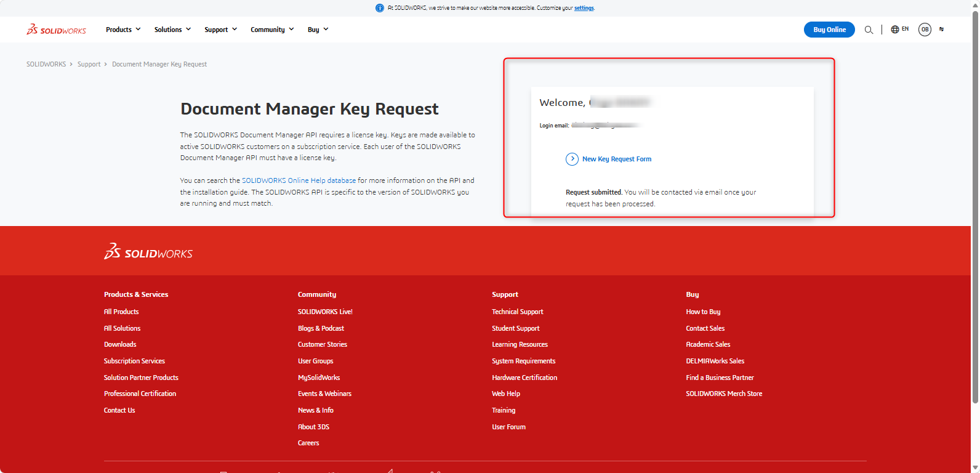
Task: Open Student Support link
Action: pos(515,328)
